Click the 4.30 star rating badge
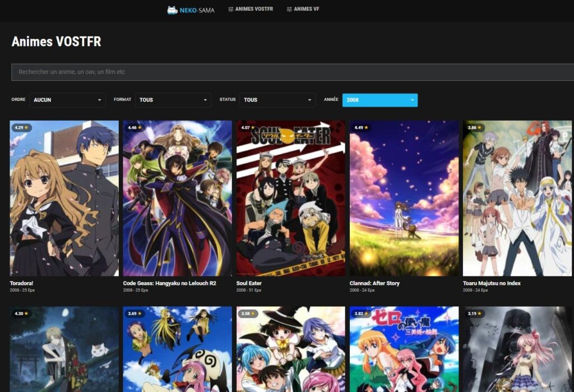Viewport: 574px width, 392px height. coord(22,313)
